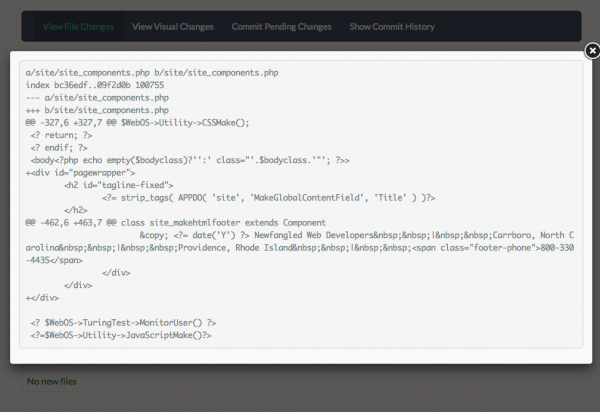Viewport: 600px width, 412px height.
Task: Open Commit Pending Changes
Action: pos(281,26)
